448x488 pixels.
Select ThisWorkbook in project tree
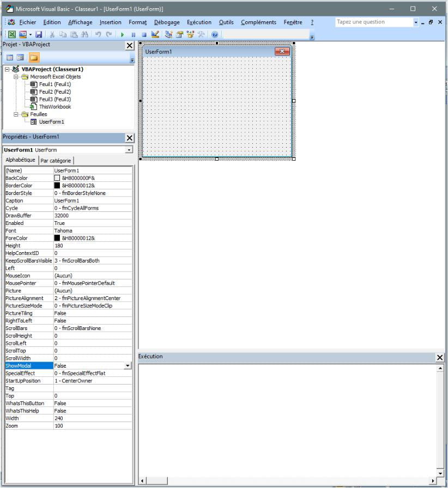[x=55, y=107]
